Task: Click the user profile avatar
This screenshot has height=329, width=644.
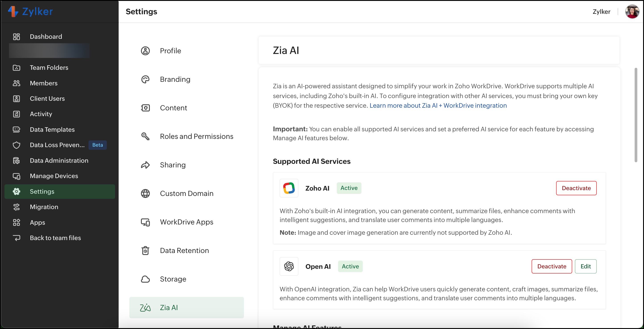Action: (632, 12)
